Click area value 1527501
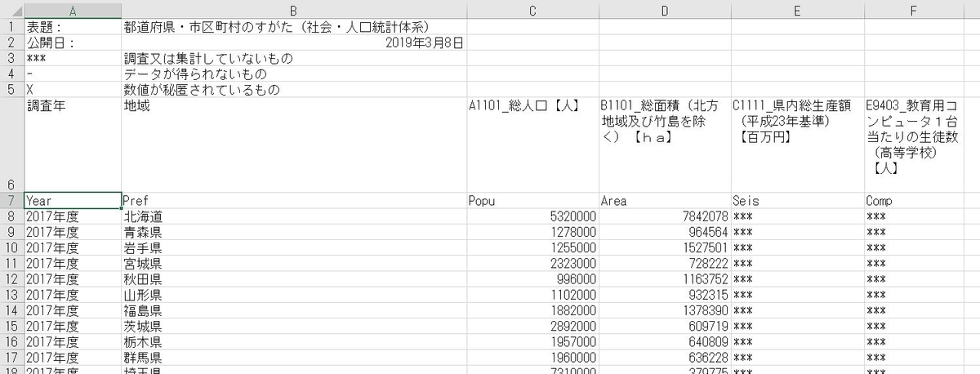The image size is (980, 374). tap(665, 248)
